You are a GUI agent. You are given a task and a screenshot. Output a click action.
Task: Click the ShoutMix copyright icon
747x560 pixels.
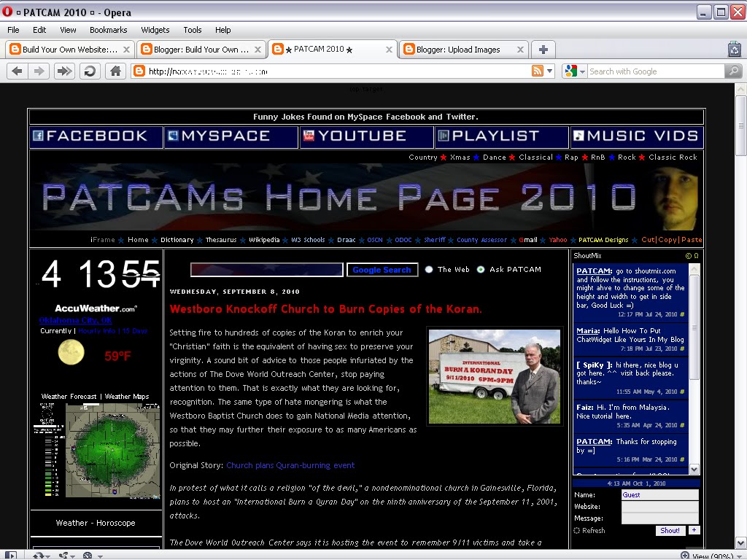pos(688,256)
